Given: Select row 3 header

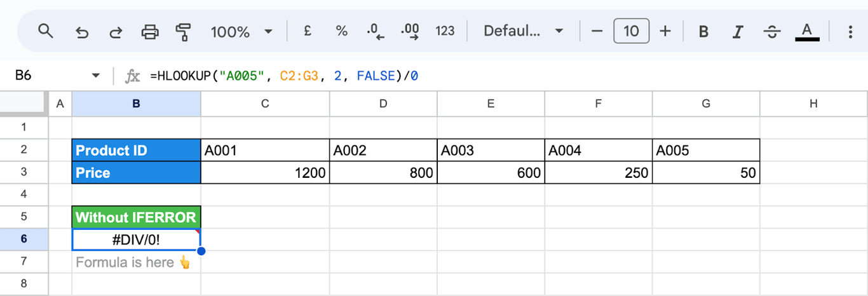Looking at the screenshot, I should (x=24, y=172).
